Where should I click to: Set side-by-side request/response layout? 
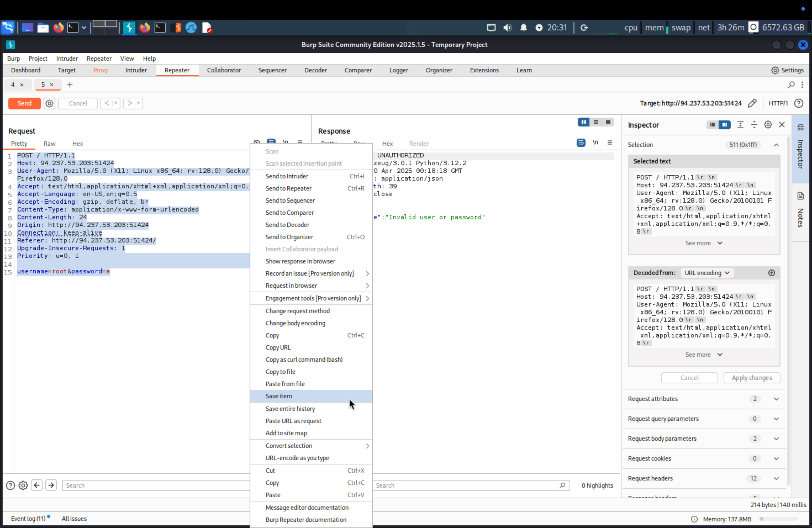(x=583, y=122)
